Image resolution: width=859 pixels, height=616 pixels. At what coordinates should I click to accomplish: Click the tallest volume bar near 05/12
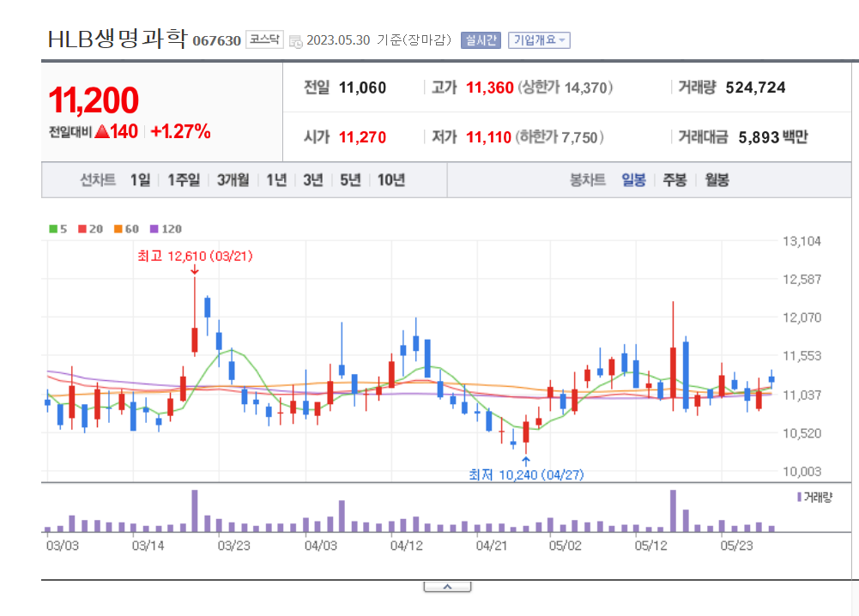pos(673,510)
